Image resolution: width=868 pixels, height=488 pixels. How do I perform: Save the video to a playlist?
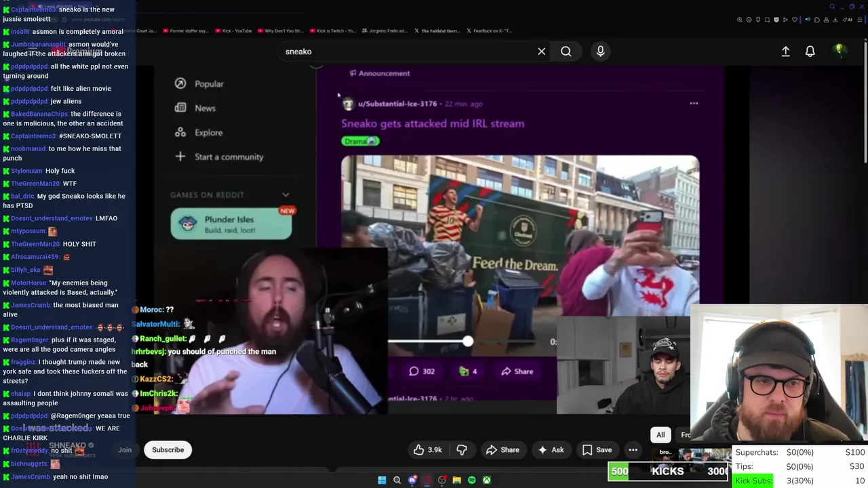coord(597,450)
